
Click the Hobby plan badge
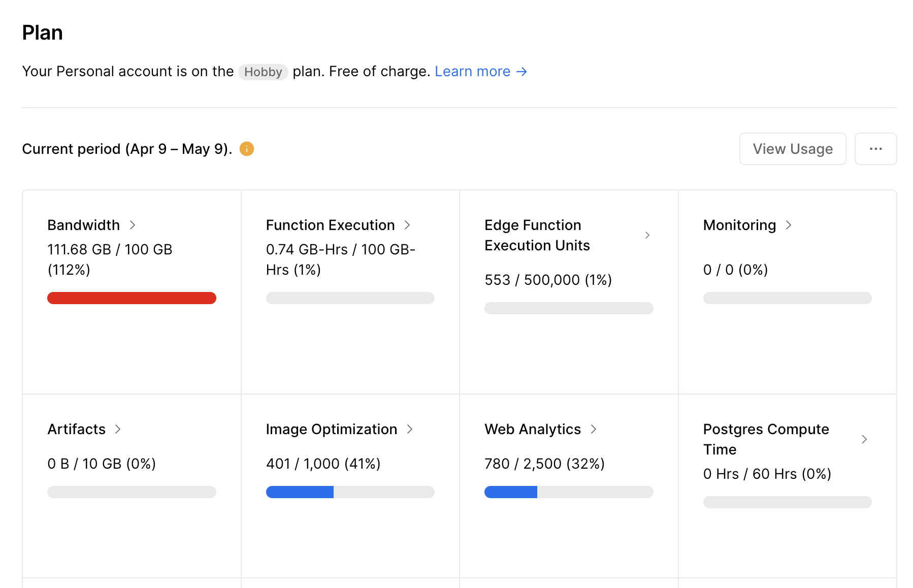click(x=263, y=72)
